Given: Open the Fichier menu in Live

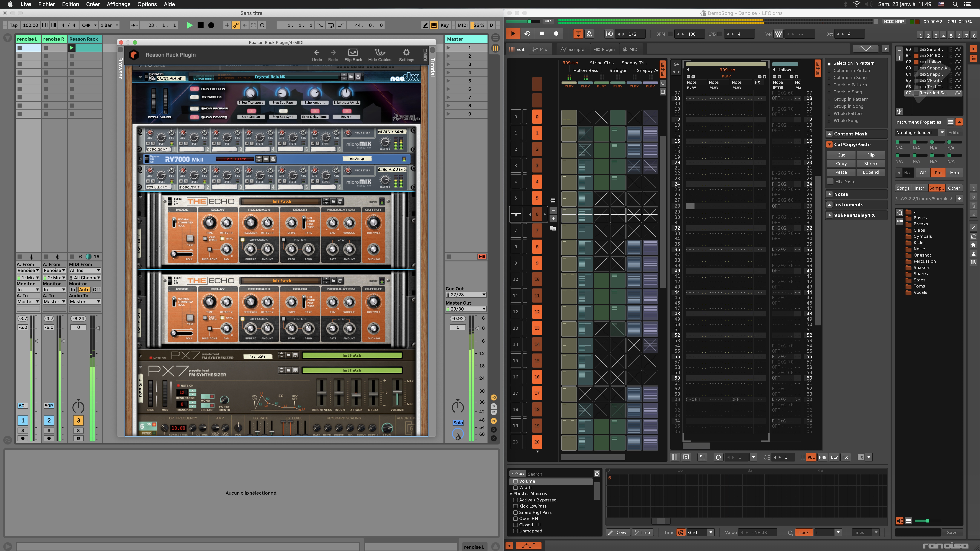Looking at the screenshot, I should point(46,4).
